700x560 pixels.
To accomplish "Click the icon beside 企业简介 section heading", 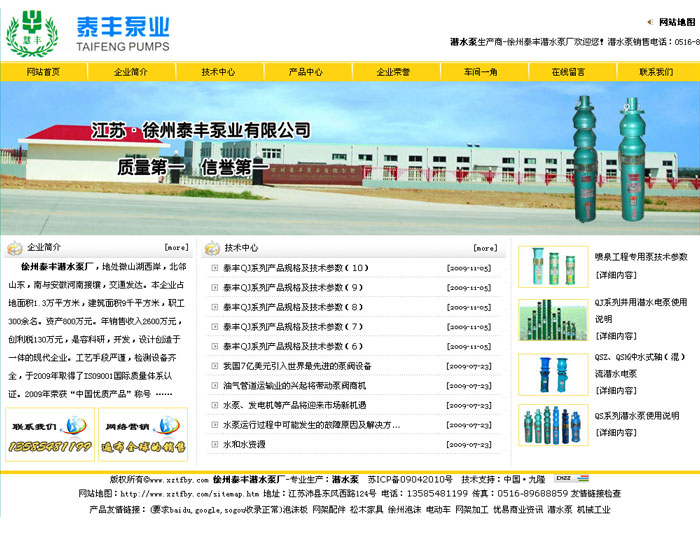I will [x=15, y=247].
